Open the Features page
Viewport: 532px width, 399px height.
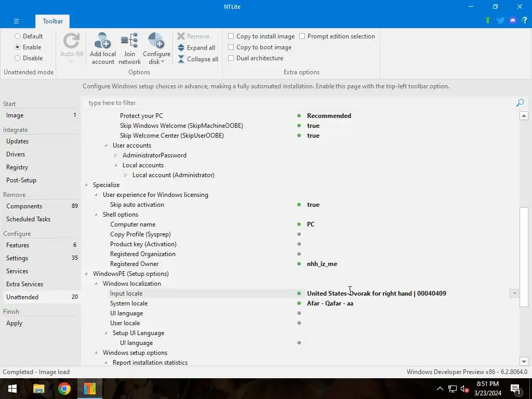41,245
